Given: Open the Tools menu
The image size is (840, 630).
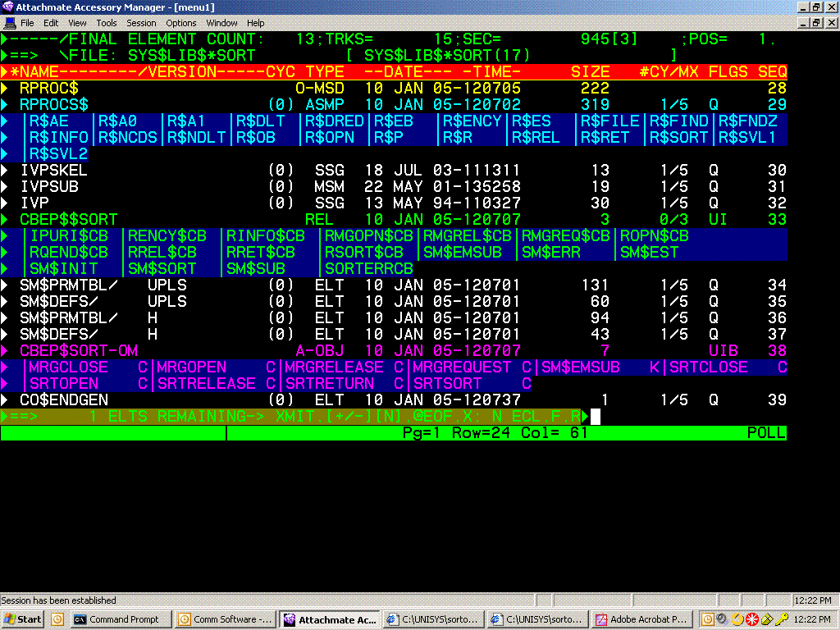Looking at the screenshot, I should click(107, 23).
